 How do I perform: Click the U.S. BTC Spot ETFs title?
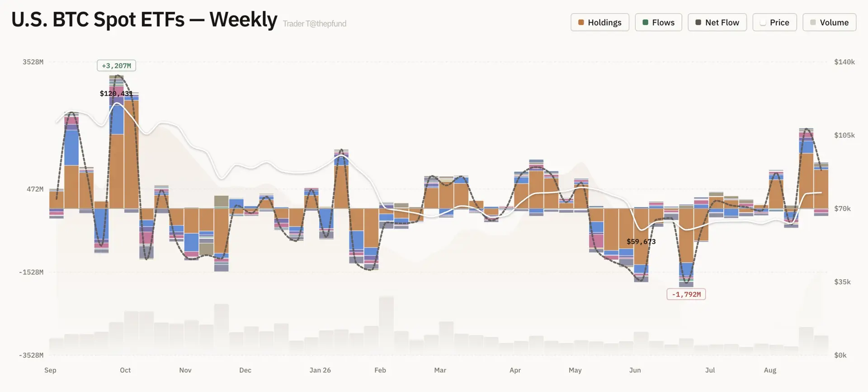pos(144,19)
